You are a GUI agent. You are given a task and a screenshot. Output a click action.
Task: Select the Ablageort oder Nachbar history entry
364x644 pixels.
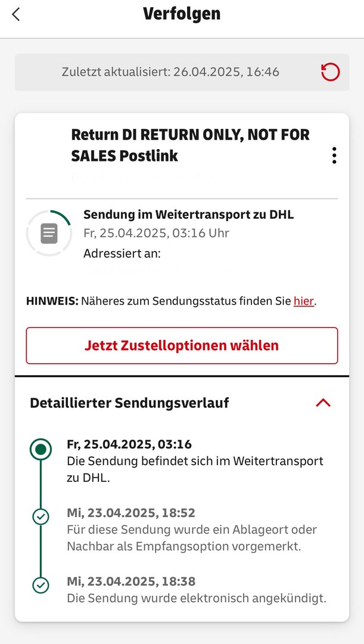191,530
